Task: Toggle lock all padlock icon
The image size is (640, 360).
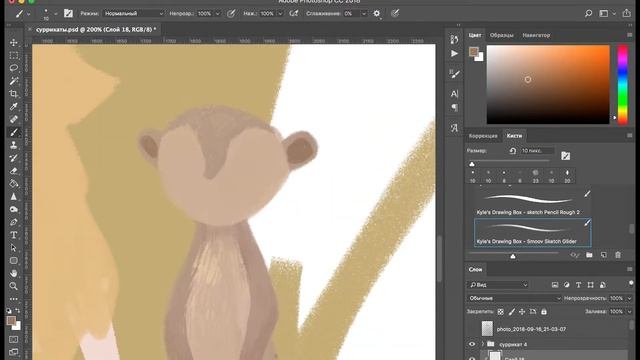Action: tap(544, 311)
